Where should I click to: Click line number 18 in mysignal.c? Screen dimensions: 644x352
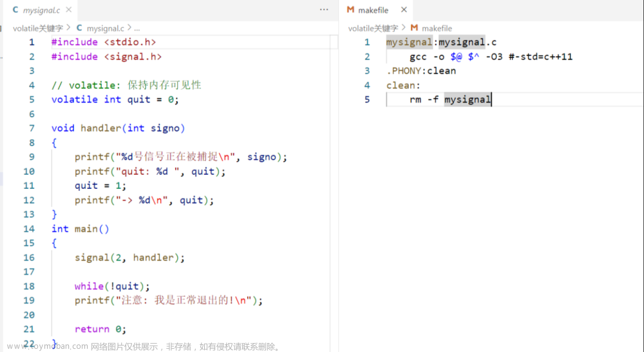tap(29, 286)
